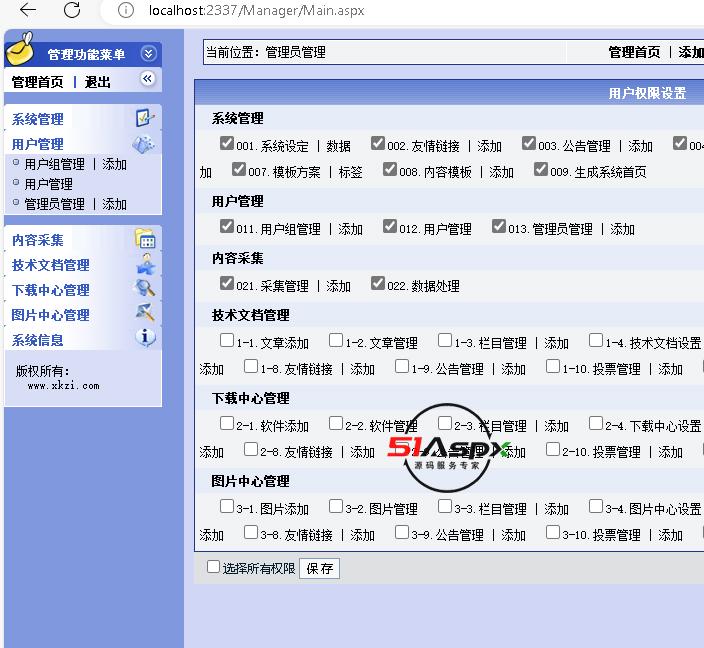The height and width of the screenshot is (648, 704).
Task: Open 下载中心管理 sidebar menu
Action: coord(50,290)
